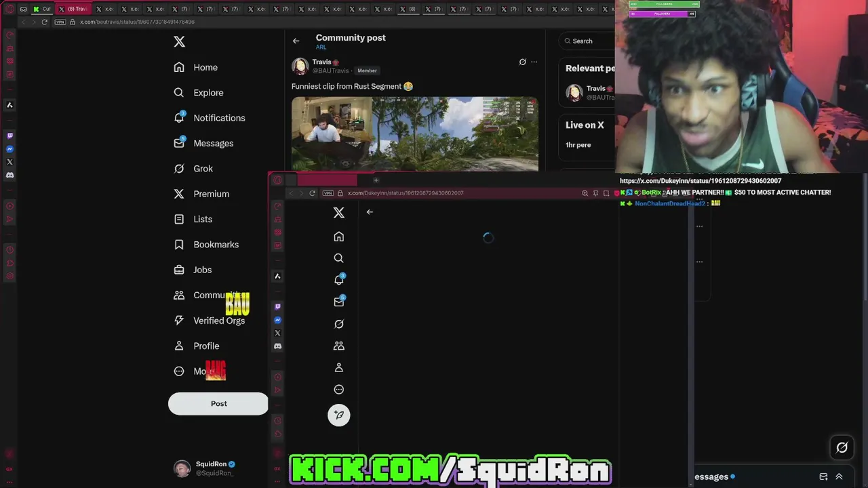Play the Rust Segment clip video
Viewport: 868px width, 488px height.
(x=415, y=134)
